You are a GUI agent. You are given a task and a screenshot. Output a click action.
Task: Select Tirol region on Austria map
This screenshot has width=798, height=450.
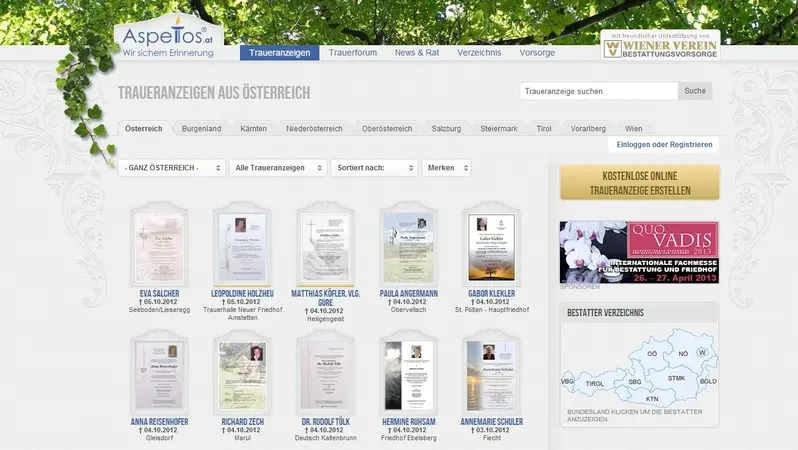coord(594,384)
